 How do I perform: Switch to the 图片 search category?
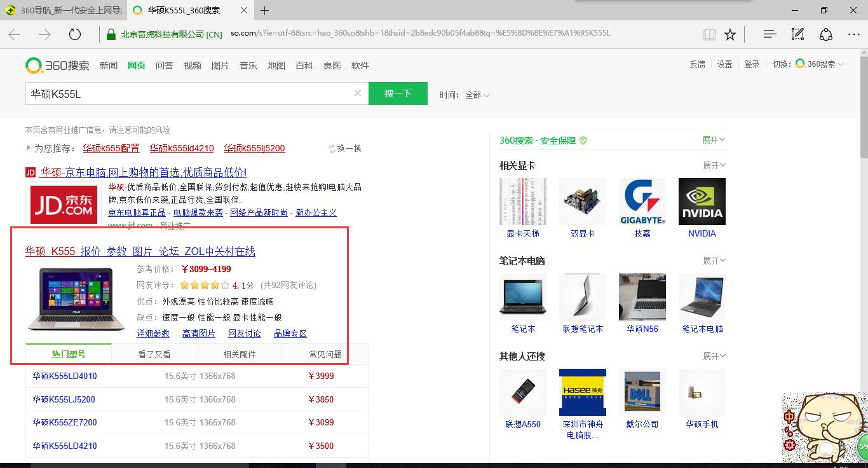point(220,65)
